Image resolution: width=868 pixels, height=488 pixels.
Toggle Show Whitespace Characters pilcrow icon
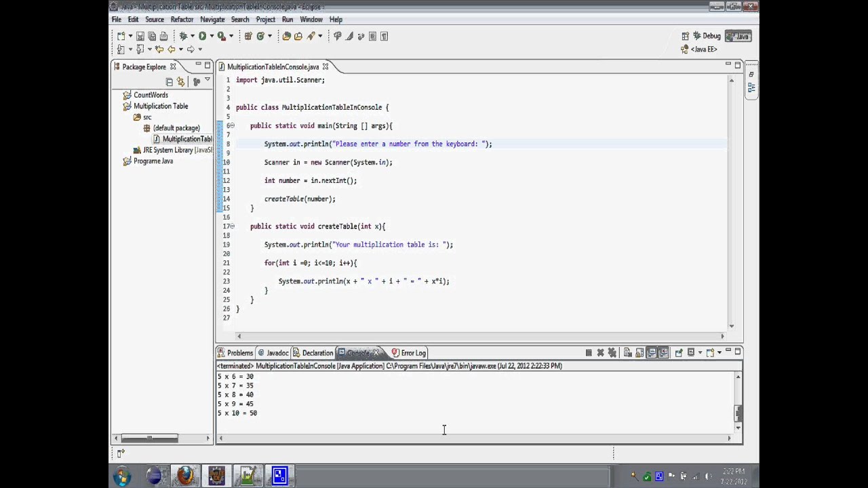pos(384,36)
